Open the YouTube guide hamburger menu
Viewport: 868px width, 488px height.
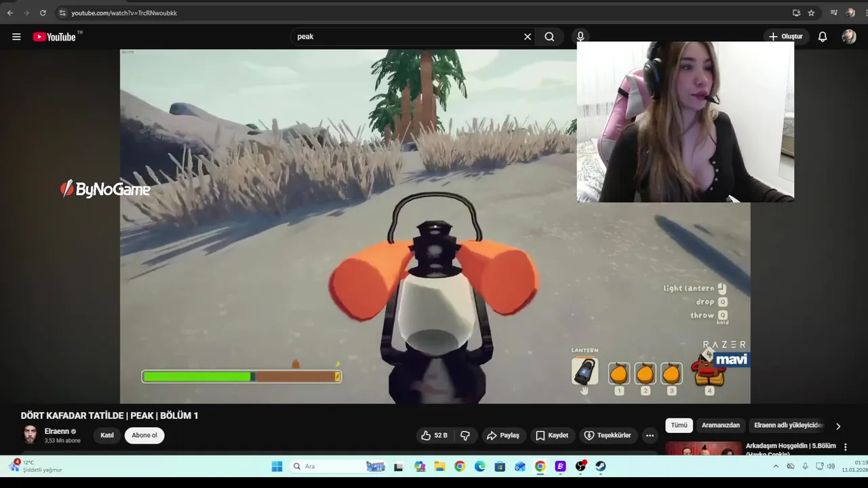click(x=16, y=37)
